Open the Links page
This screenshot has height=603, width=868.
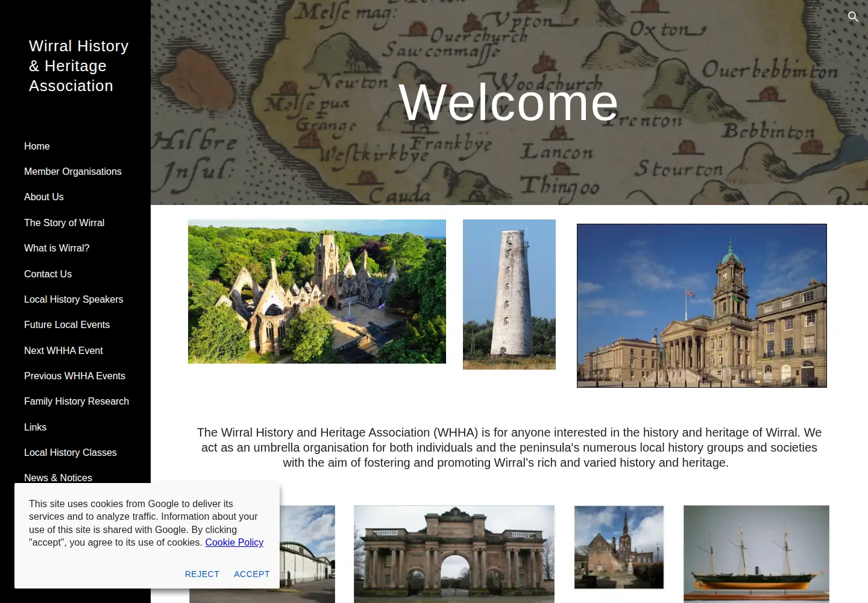[x=36, y=427]
